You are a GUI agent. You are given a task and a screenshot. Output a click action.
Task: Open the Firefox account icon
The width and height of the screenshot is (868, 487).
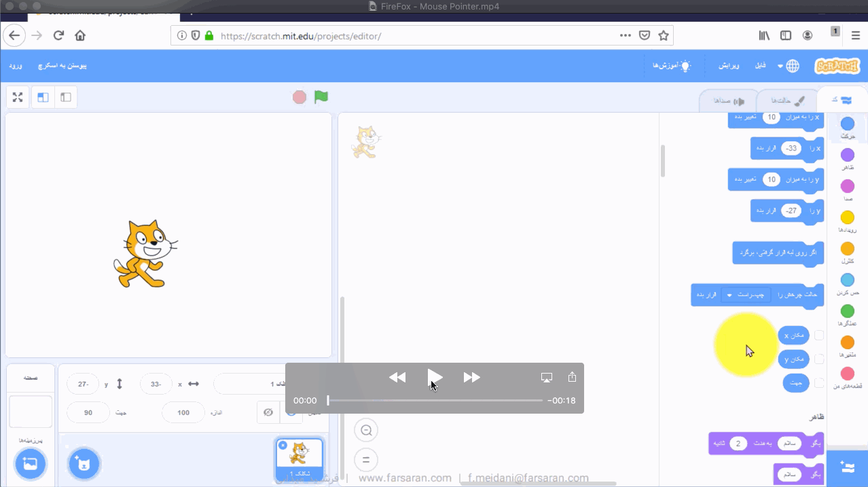(808, 35)
